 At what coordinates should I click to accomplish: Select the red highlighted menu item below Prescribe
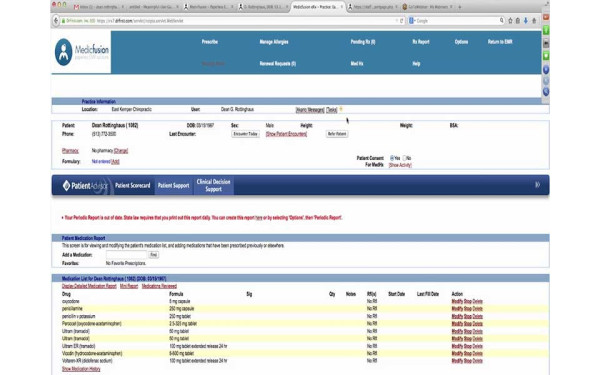coord(213,64)
